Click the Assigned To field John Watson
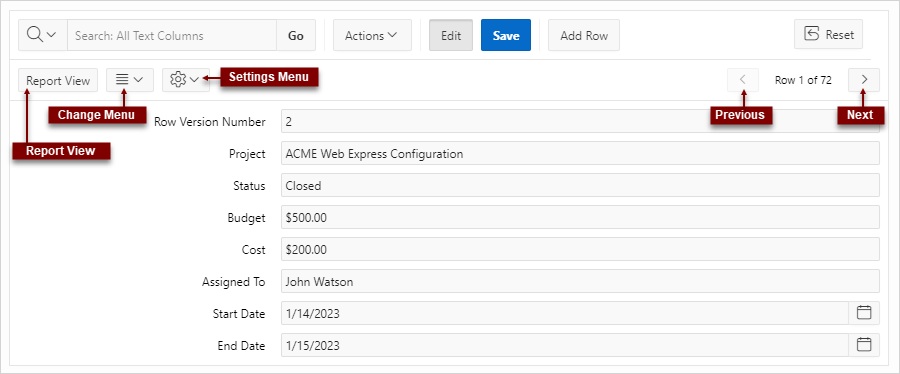The image size is (900, 374). [580, 282]
